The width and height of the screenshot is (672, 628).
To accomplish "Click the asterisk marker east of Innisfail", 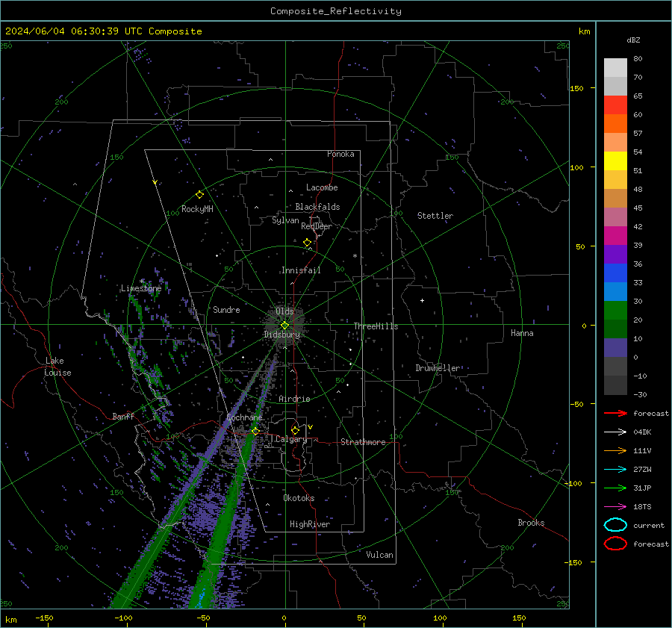I will pyautogui.click(x=355, y=256).
